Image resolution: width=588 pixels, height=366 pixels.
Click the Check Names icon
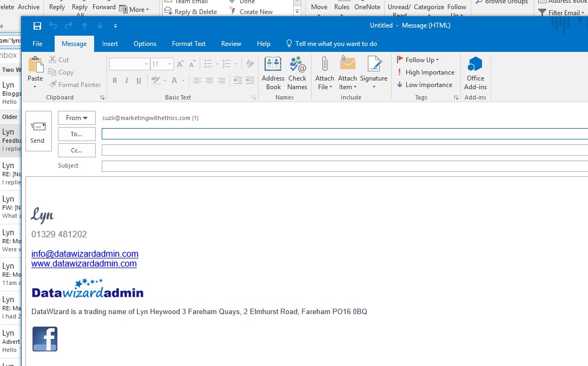coord(297,74)
